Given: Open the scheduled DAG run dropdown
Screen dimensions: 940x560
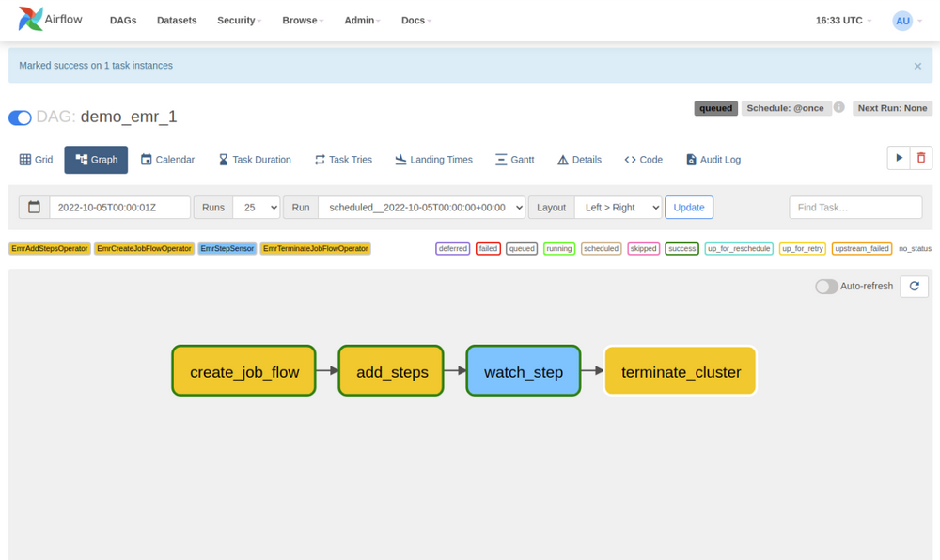Looking at the screenshot, I should pyautogui.click(x=421, y=207).
